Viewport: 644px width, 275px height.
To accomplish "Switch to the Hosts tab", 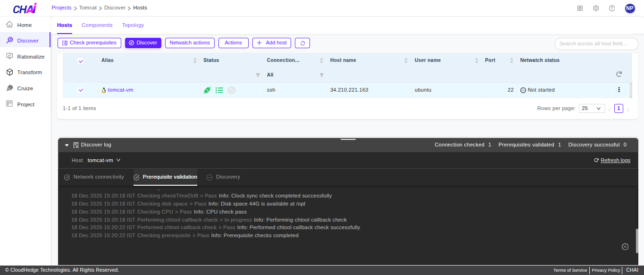I will (65, 25).
